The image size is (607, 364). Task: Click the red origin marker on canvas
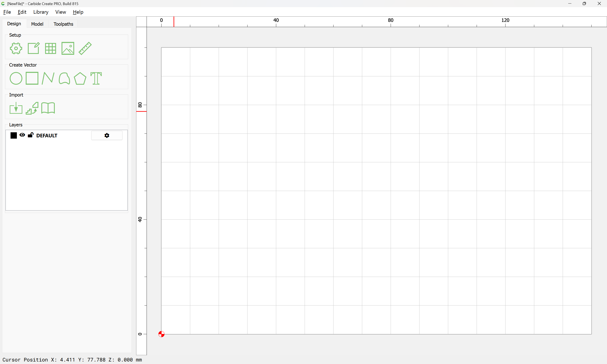(x=161, y=334)
